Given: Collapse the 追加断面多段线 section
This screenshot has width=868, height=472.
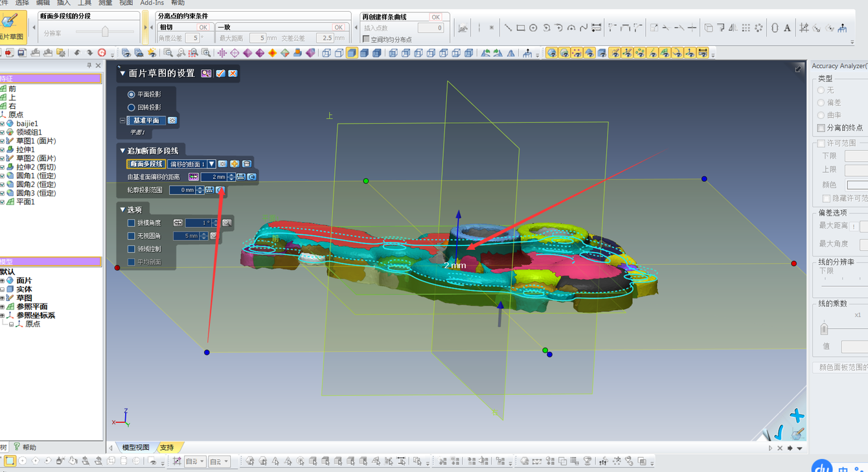Looking at the screenshot, I should (122, 151).
